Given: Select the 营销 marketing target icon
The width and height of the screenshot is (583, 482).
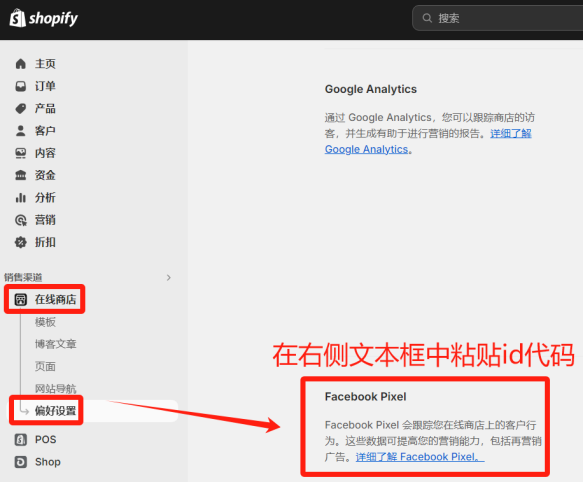Looking at the screenshot, I should coord(20,220).
